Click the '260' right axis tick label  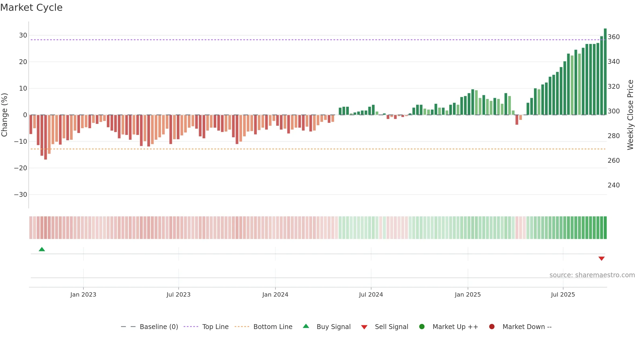pyautogui.click(x=614, y=161)
